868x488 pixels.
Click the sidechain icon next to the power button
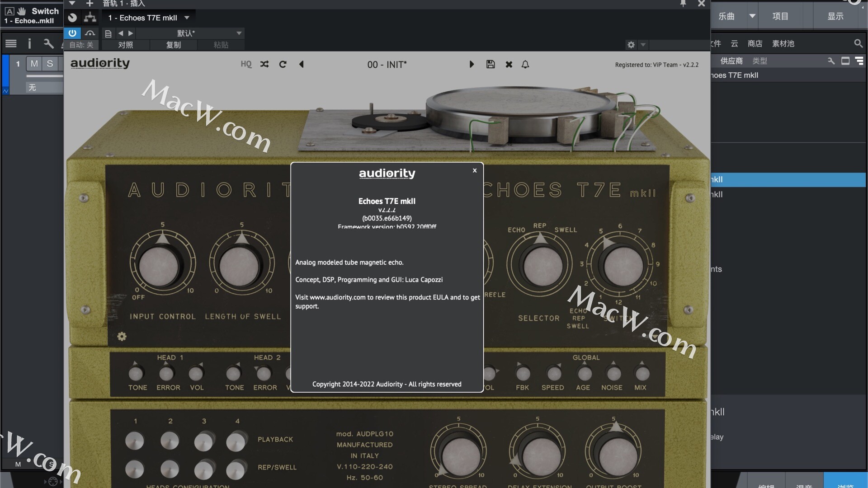click(x=90, y=33)
